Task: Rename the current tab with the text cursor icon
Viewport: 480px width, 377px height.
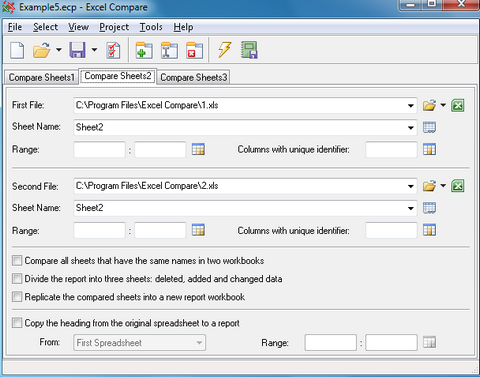Action: 169,50
